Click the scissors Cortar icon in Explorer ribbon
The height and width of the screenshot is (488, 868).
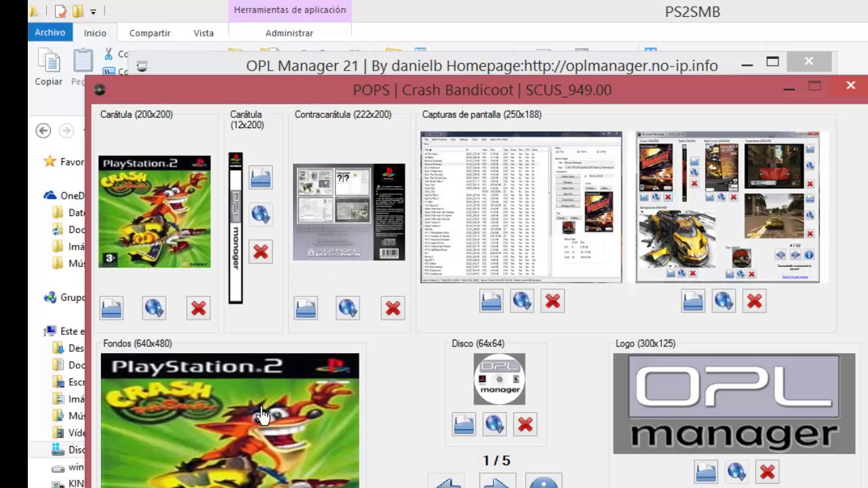pyautogui.click(x=108, y=54)
